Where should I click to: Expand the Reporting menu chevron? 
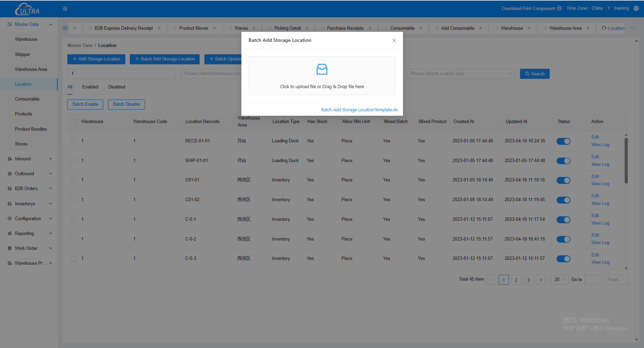(50, 234)
